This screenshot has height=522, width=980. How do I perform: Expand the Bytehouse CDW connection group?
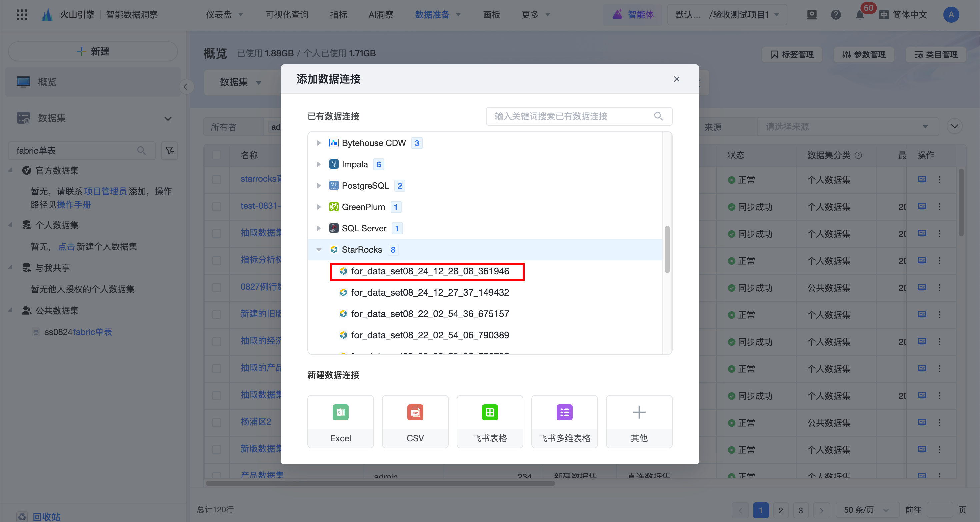click(x=319, y=143)
